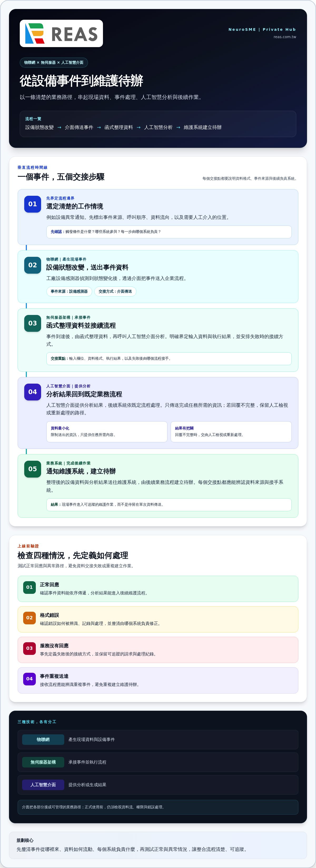Image resolution: width=316 pixels, height=868 pixels.
Task: Click green badge 01 '正常回應'
Action: coord(29,587)
